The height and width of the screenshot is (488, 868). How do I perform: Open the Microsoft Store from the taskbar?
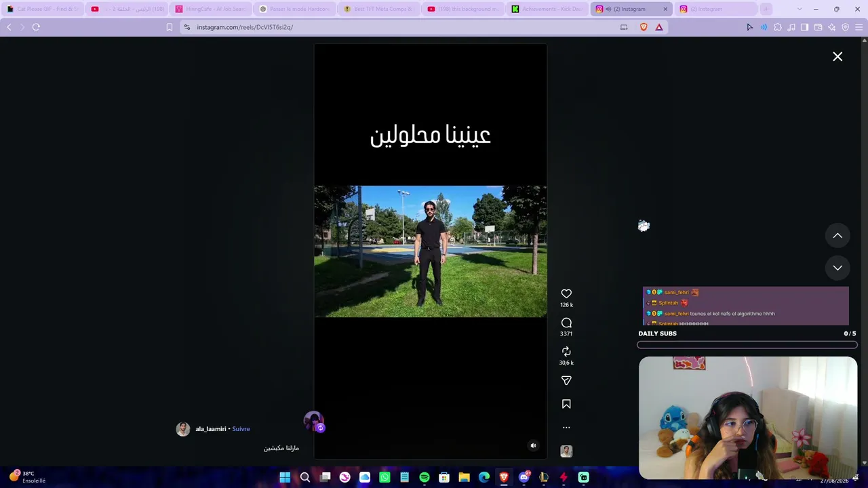[x=444, y=477]
